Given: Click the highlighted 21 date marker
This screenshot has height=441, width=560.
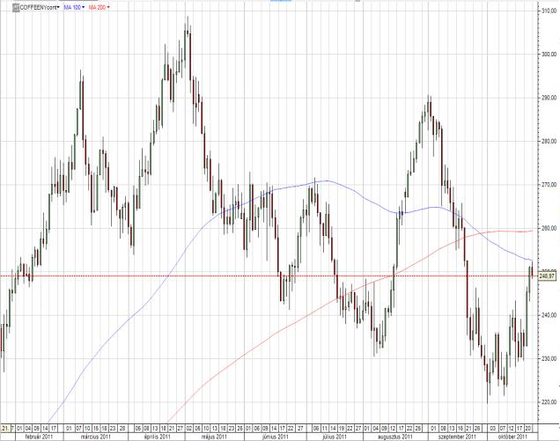Looking at the screenshot, I should 7,428.
